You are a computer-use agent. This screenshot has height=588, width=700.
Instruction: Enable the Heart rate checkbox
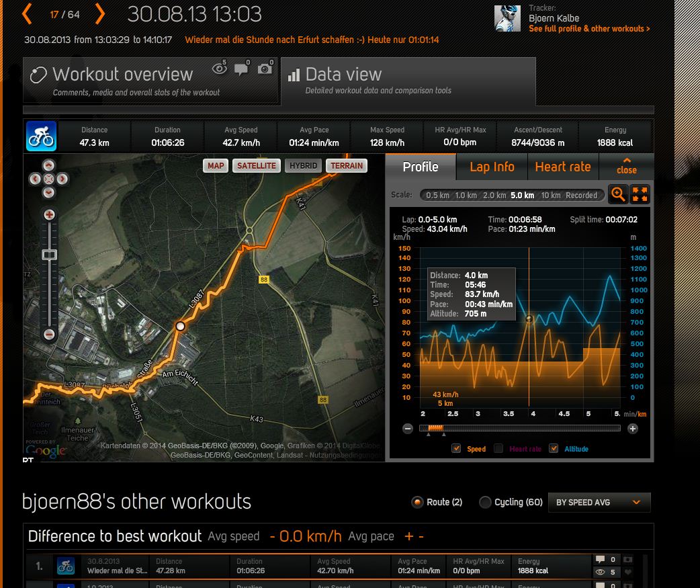(498, 448)
